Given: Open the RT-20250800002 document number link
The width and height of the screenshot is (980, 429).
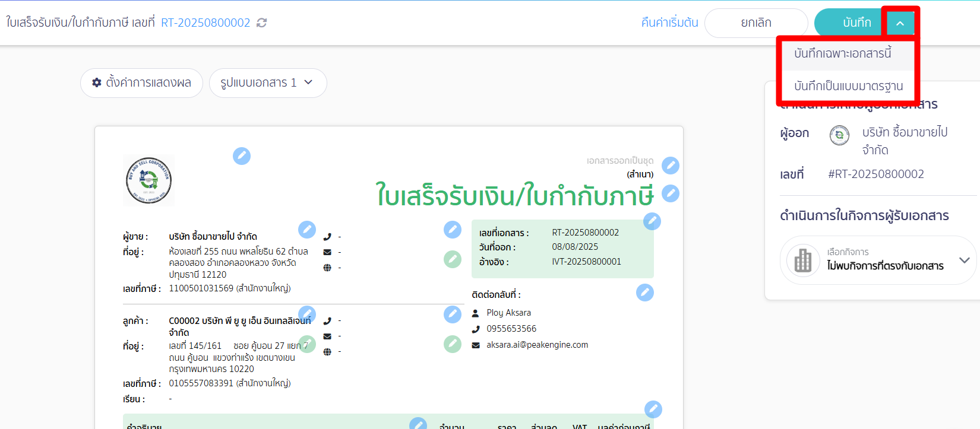Looking at the screenshot, I should (x=206, y=23).
